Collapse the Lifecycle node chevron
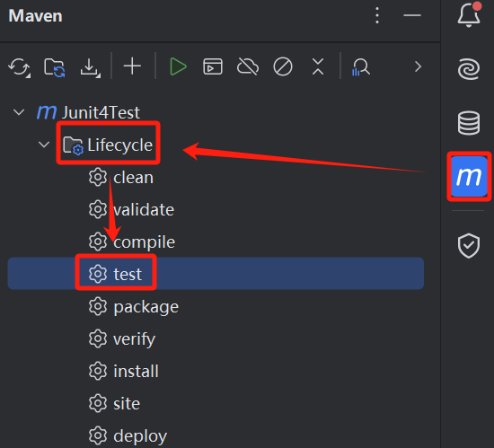494x448 pixels. click(x=44, y=145)
